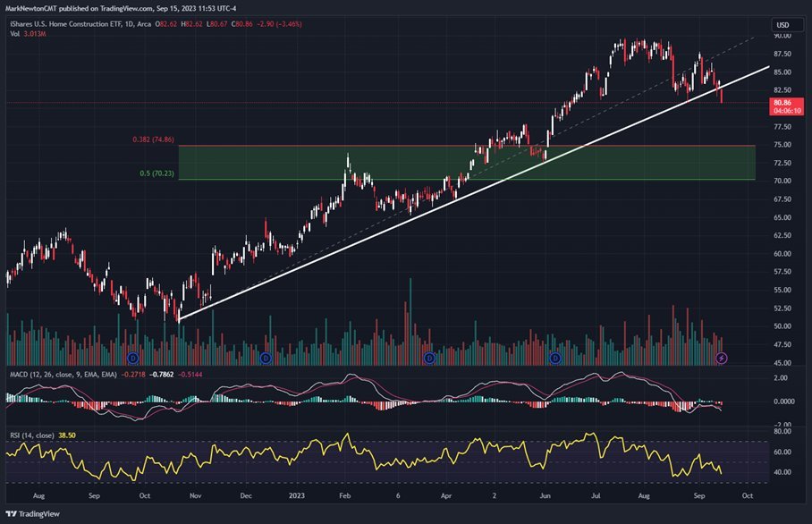Click the Dec label on time axis
Image resolution: width=812 pixels, height=524 pixels.
coord(246,495)
